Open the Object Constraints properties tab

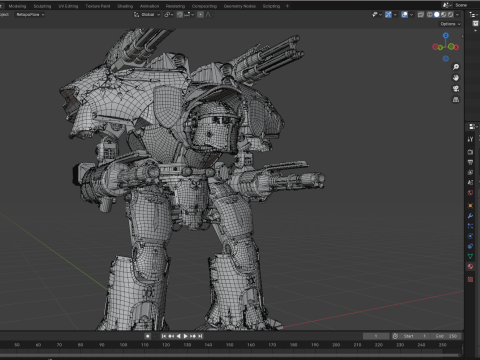[470, 246]
